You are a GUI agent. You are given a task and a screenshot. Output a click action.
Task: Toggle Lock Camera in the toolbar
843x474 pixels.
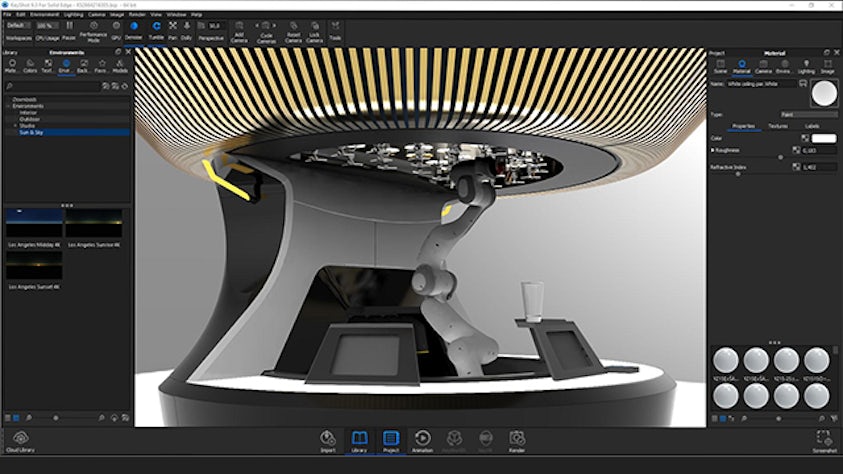[315, 32]
